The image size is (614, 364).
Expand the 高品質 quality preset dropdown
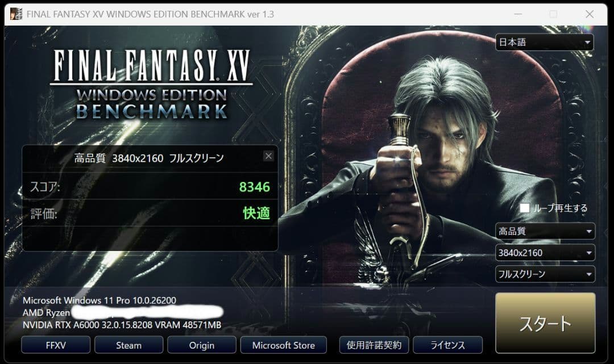545,231
